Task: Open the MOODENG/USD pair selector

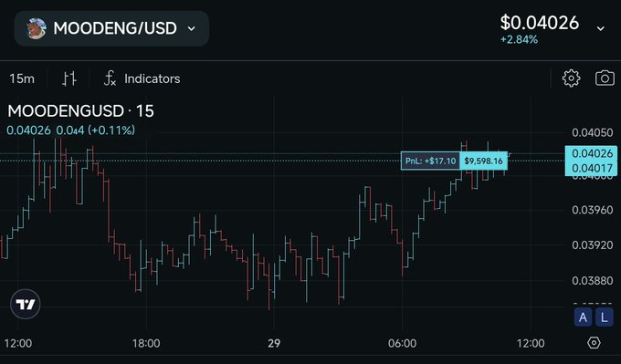Action: click(x=111, y=28)
